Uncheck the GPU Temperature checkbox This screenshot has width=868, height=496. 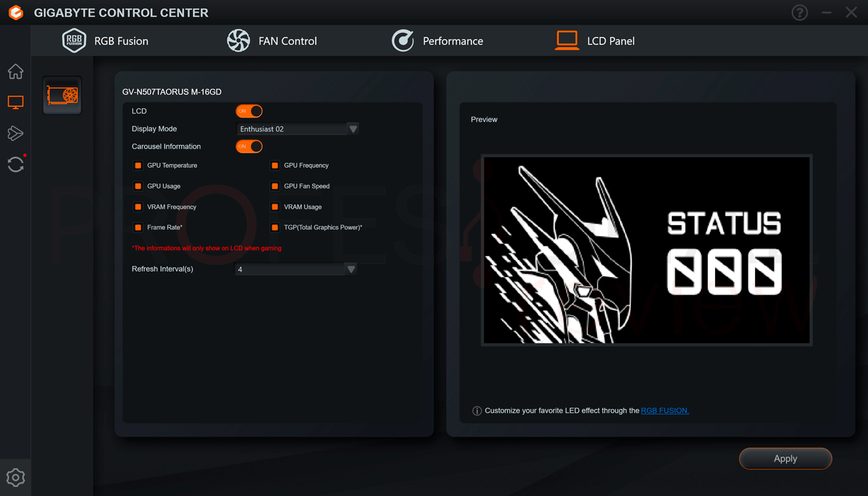(x=138, y=166)
